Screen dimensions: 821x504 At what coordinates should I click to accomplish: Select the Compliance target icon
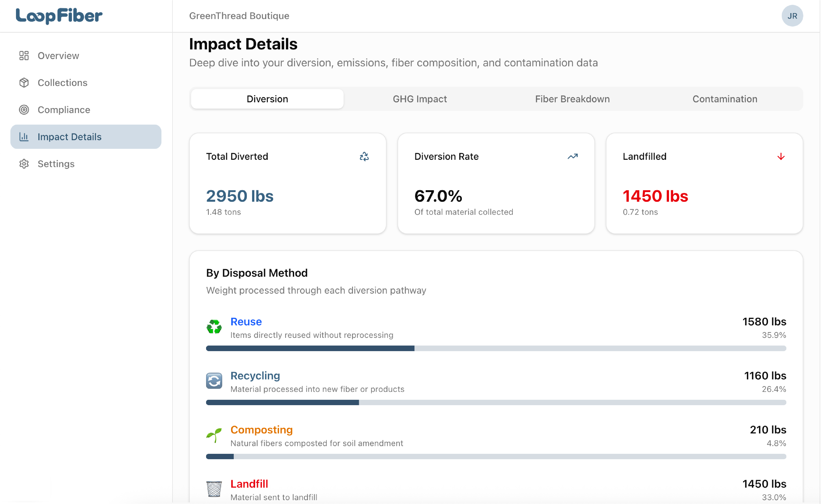click(24, 110)
